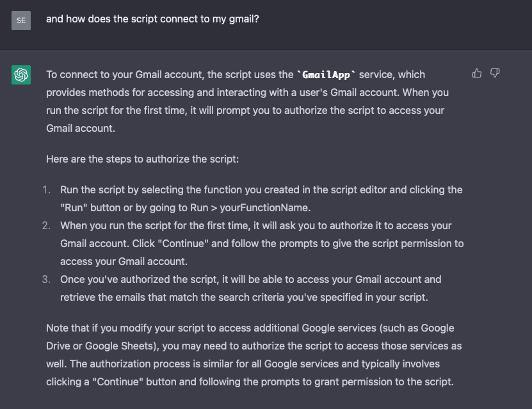The height and width of the screenshot is (409, 532).
Task: Click the number 1 list marker
Action: (x=46, y=190)
